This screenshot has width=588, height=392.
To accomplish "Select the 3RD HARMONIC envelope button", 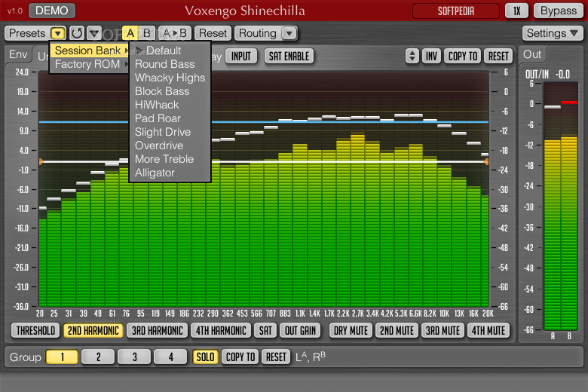I will (x=157, y=330).
